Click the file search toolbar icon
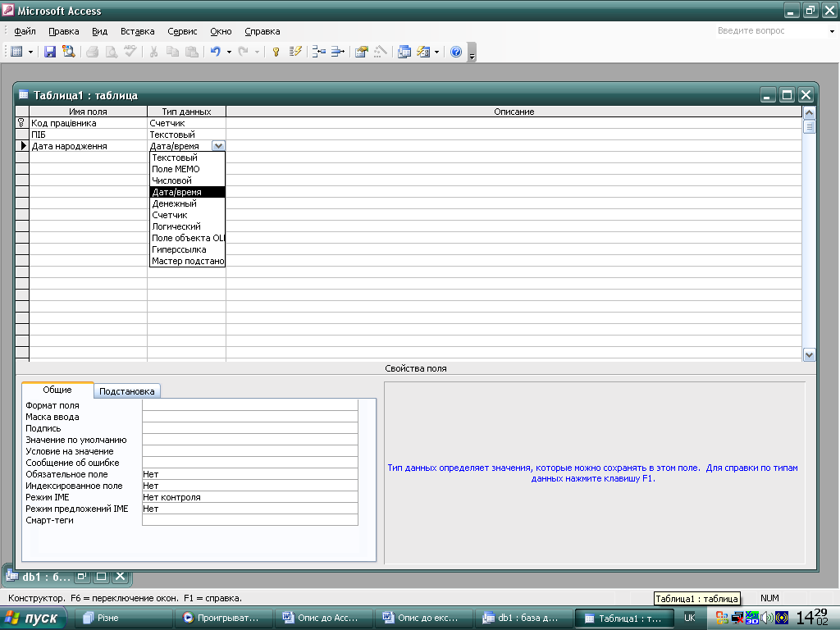 (69, 52)
